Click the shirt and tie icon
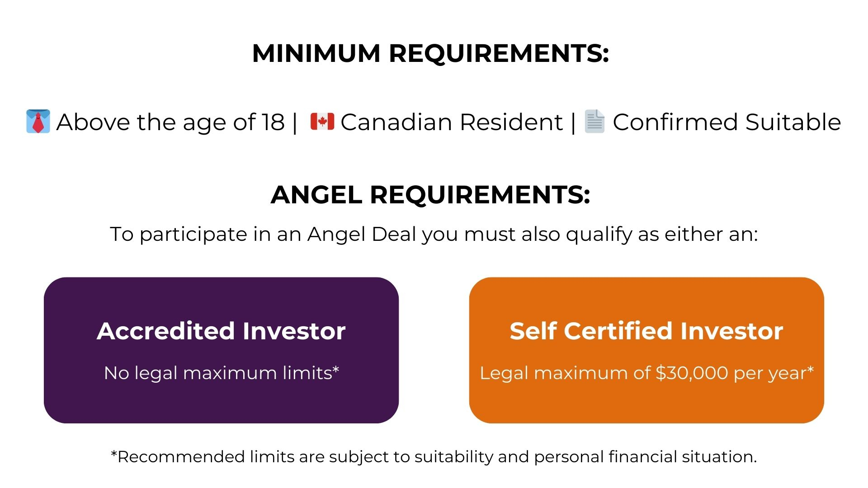 tap(38, 121)
